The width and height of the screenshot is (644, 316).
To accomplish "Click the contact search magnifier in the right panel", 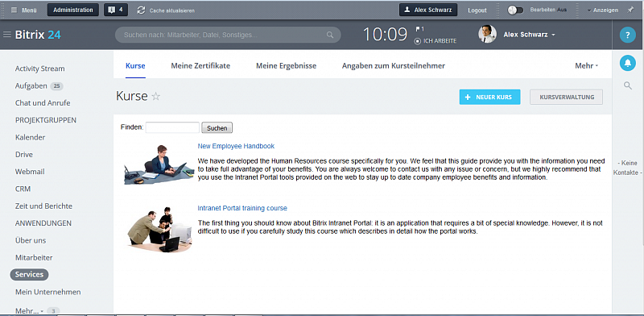I will [x=628, y=85].
